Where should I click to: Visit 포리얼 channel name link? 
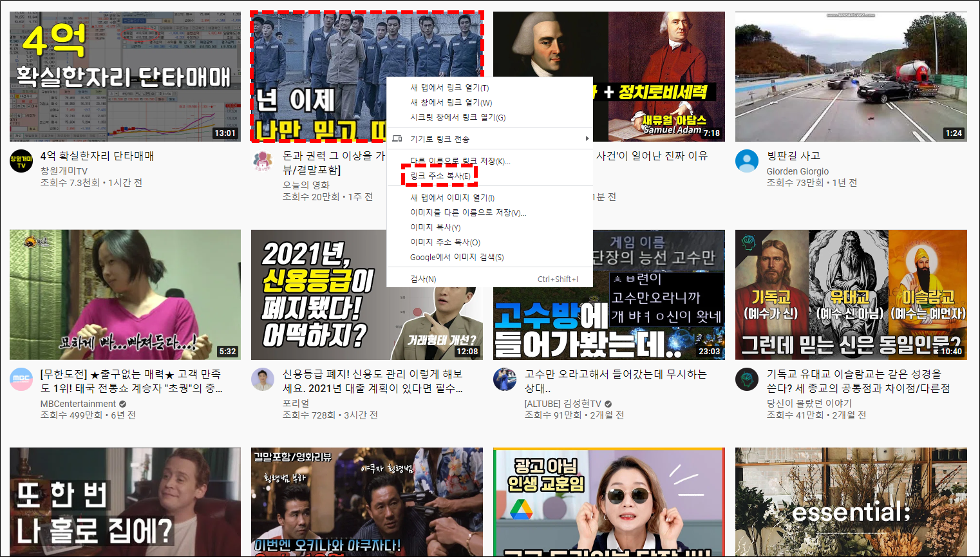(296, 403)
